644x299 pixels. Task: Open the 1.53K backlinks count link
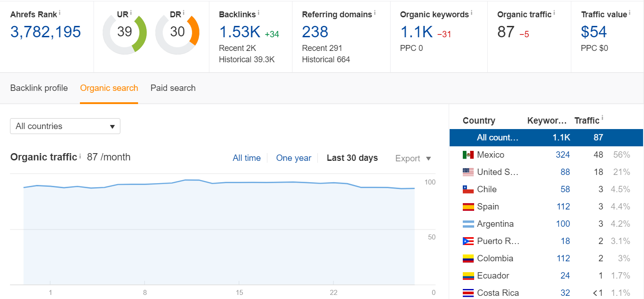[x=239, y=32]
